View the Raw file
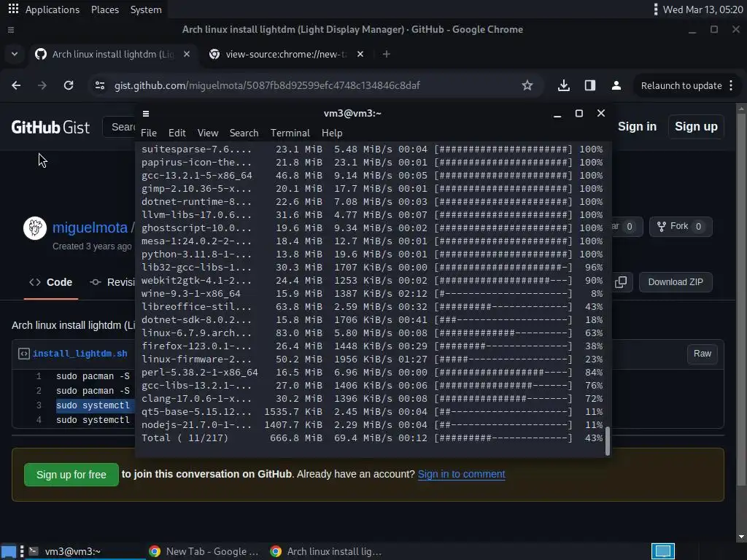747x560 pixels. (703, 354)
